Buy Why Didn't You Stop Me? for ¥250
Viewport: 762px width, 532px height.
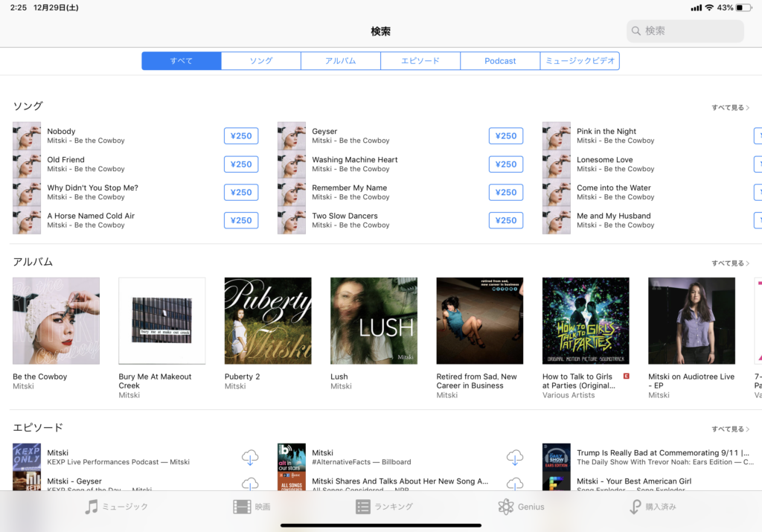point(241,193)
